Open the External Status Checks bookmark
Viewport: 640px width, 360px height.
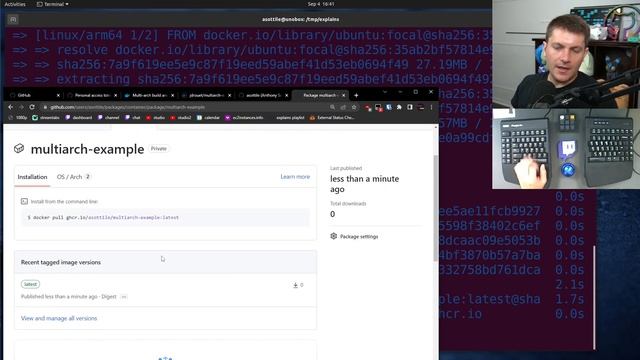[x=332, y=118]
